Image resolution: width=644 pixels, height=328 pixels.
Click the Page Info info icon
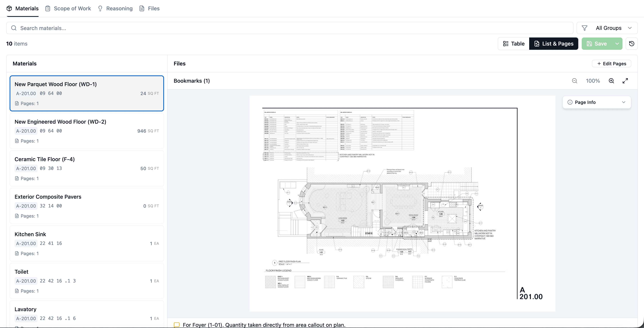pos(570,102)
